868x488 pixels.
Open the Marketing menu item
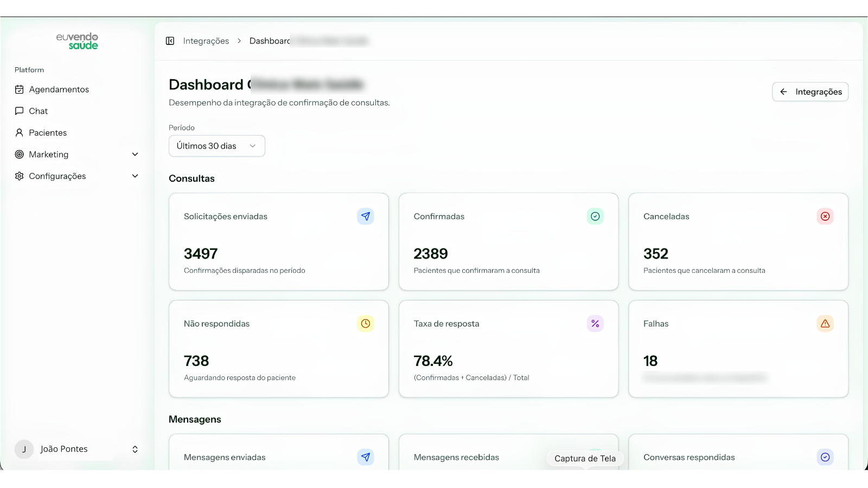click(x=77, y=155)
